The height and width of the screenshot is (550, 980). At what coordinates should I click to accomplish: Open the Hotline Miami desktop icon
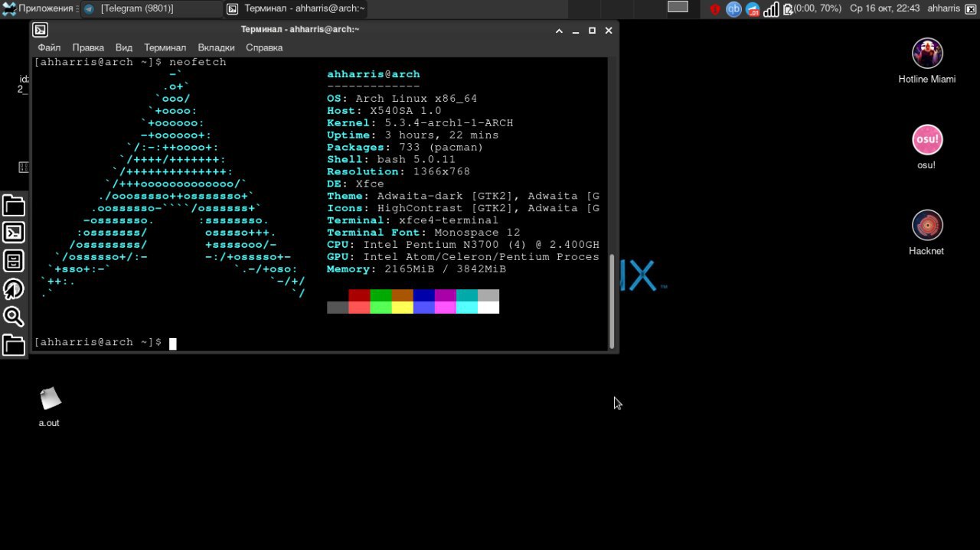[x=927, y=61]
